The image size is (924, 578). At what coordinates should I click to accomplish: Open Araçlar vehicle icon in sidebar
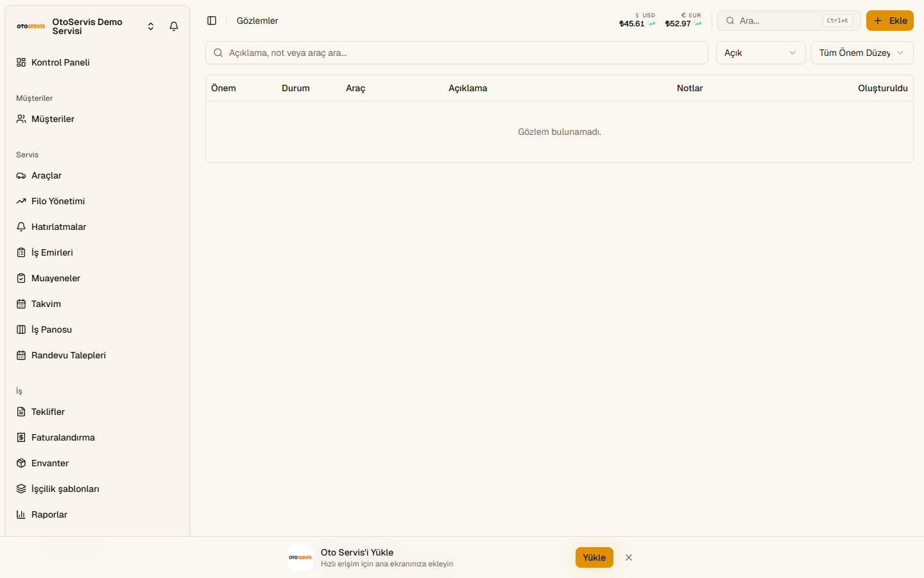(x=21, y=175)
